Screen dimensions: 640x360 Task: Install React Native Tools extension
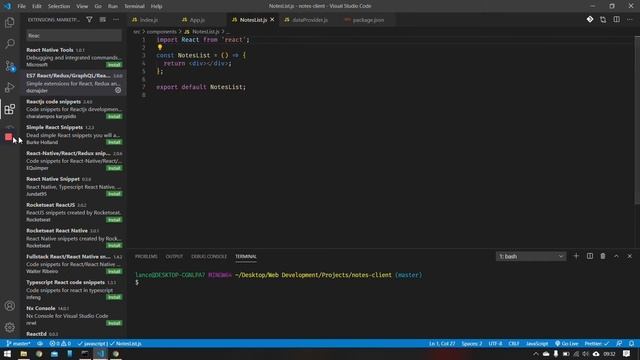114,64
